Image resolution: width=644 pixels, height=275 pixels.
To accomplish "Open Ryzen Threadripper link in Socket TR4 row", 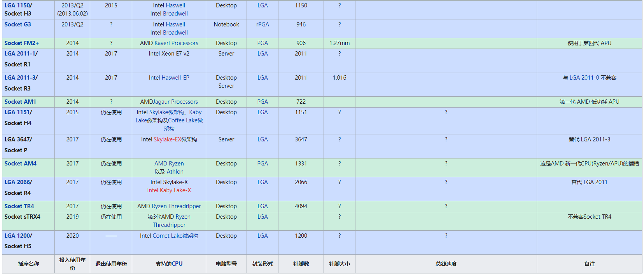I will click(x=176, y=206).
